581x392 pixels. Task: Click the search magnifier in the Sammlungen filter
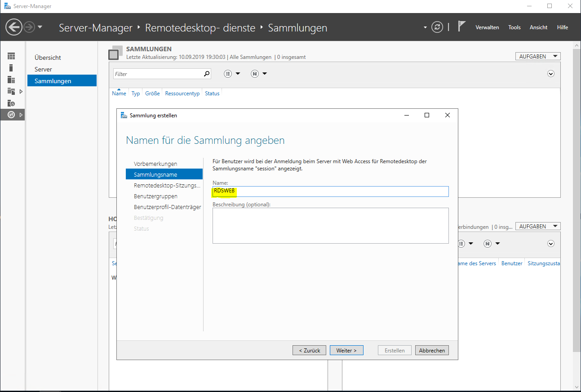207,74
